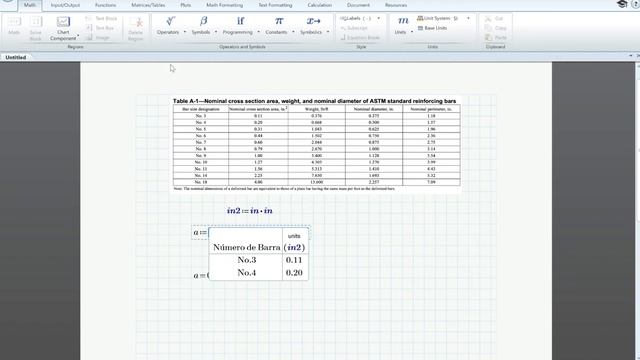Expand the Chart Component dropdown arrow

click(78, 36)
